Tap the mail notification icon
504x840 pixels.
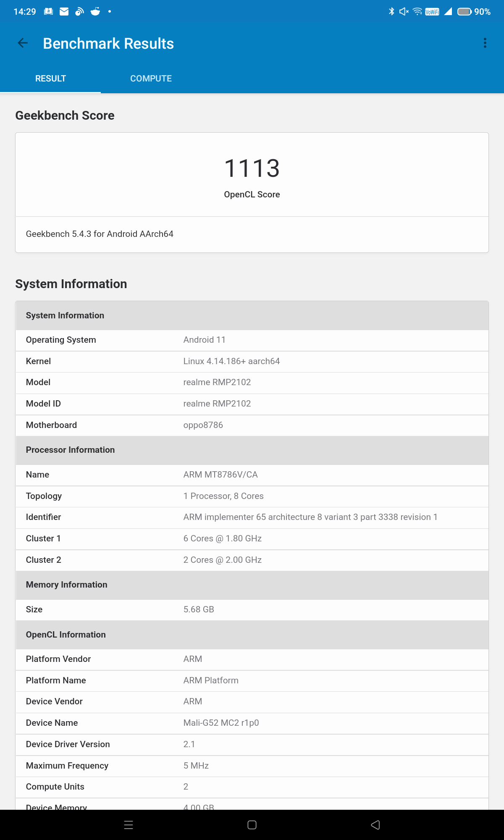64,11
